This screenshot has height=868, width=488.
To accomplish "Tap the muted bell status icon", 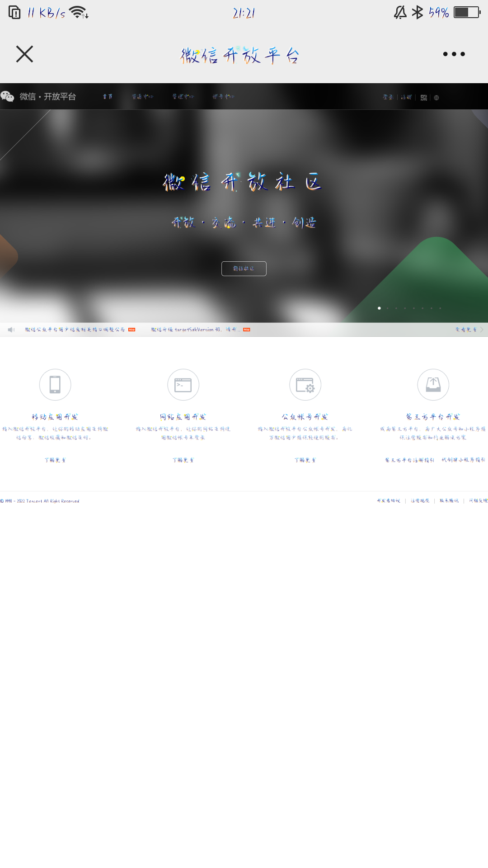I will 400,12.
